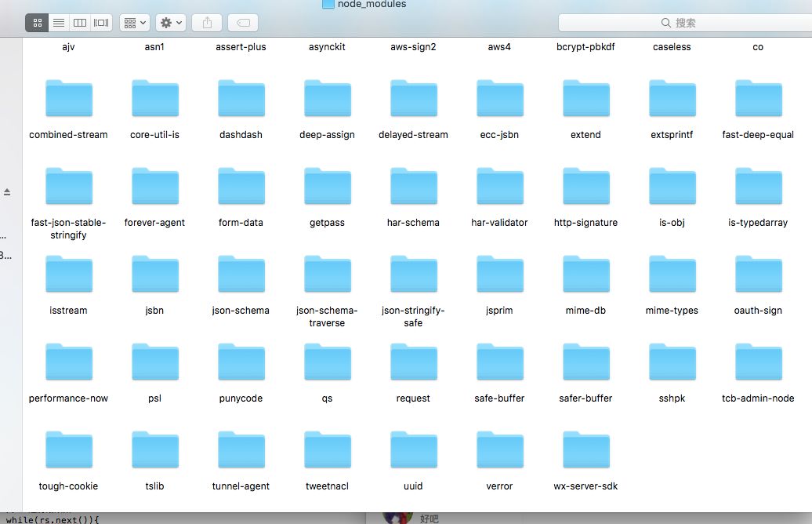Screen dimensions: 812x524
Task: Select the mime-db folder
Action: (x=586, y=274)
